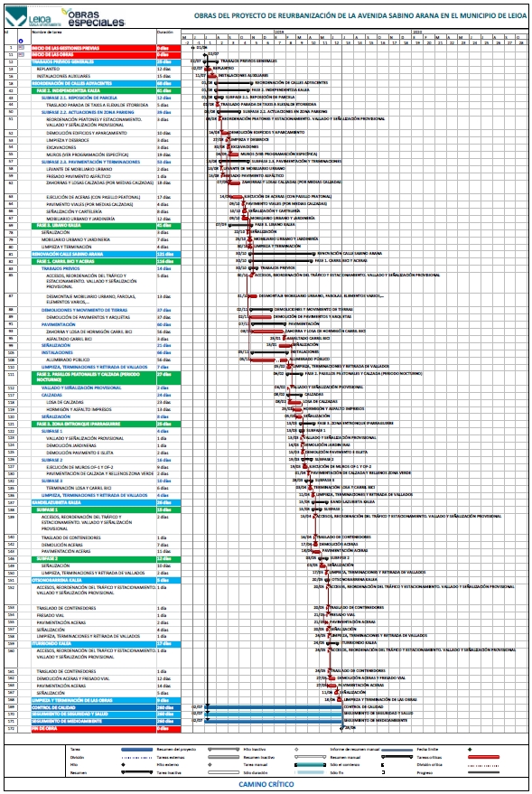Select 'ASFALTADO CARRIL BICI' name cell
This screenshot has width=532, height=794.
click(93, 339)
